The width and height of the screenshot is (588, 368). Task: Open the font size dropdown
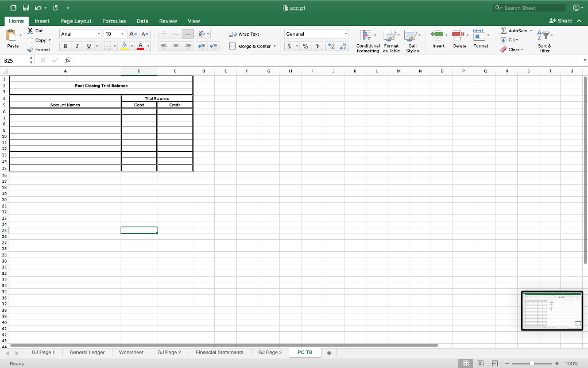[121, 33]
